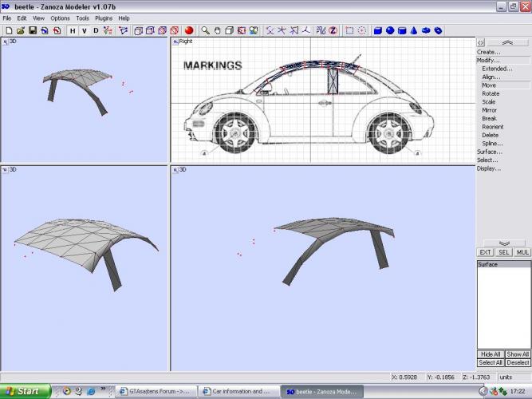The height and width of the screenshot is (399, 532).
Task: Expand the Surface... command group
Action: click(x=490, y=152)
